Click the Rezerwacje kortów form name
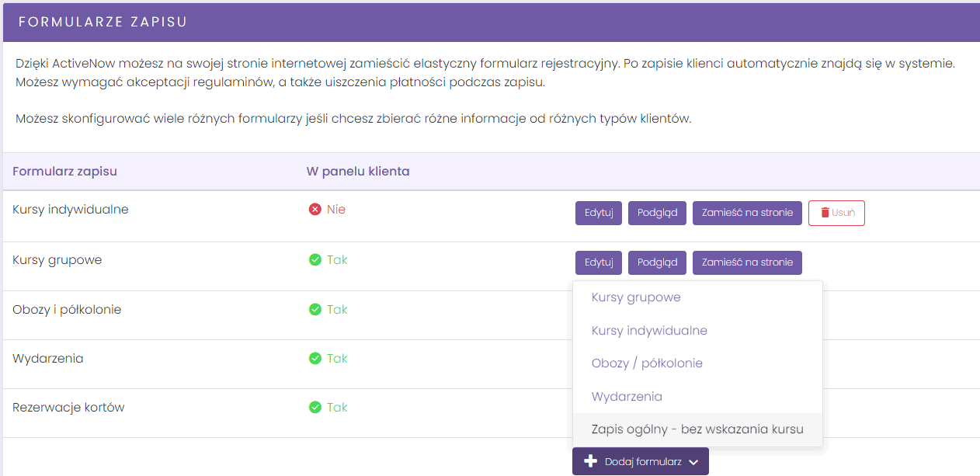Viewport: 980px width, 476px height. pyautogui.click(x=68, y=408)
